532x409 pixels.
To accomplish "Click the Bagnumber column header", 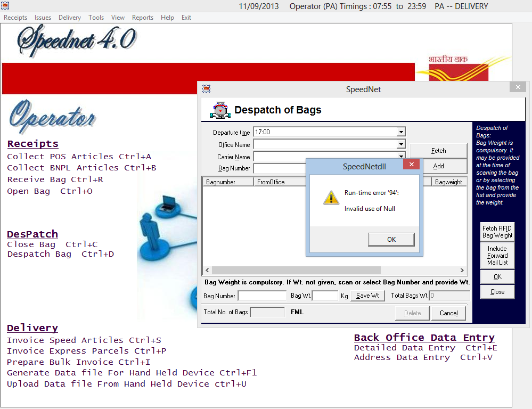I will pyautogui.click(x=228, y=182).
